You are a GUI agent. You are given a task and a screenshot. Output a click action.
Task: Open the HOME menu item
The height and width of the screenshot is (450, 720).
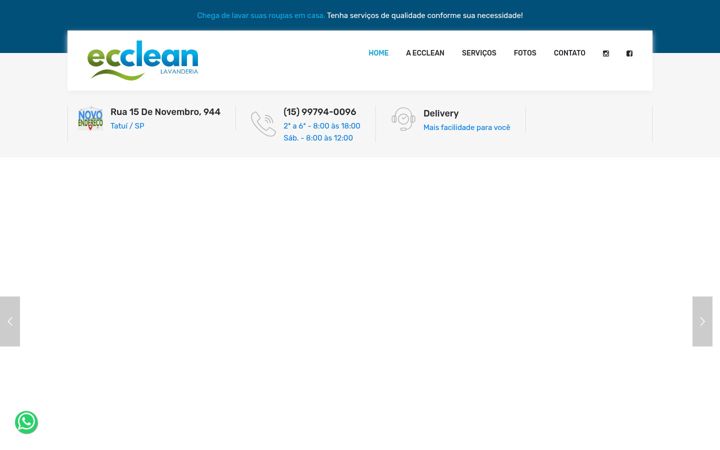pyautogui.click(x=378, y=53)
